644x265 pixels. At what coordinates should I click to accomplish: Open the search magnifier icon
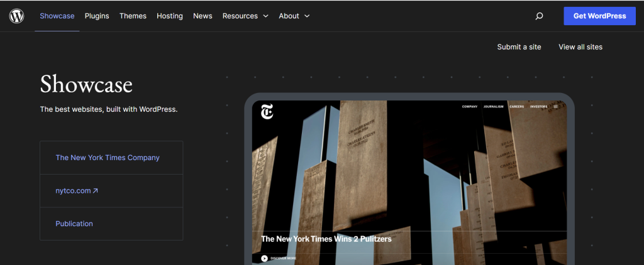[x=539, y=16]
